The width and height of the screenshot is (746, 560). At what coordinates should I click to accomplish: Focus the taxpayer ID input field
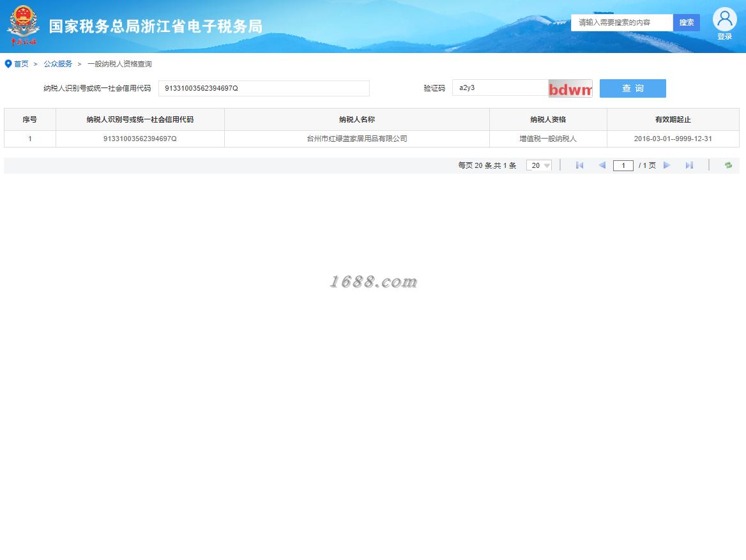pos(264,89)
